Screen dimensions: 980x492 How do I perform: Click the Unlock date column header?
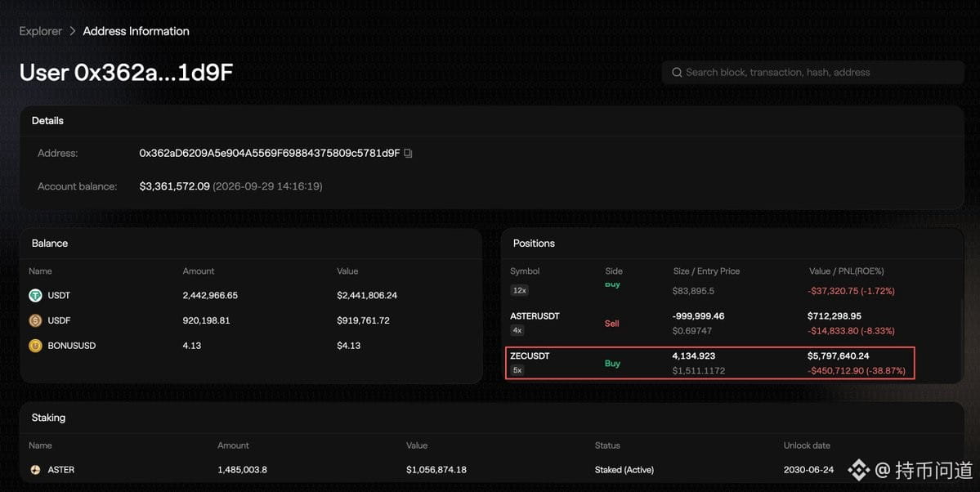click(x=807, y=445)
